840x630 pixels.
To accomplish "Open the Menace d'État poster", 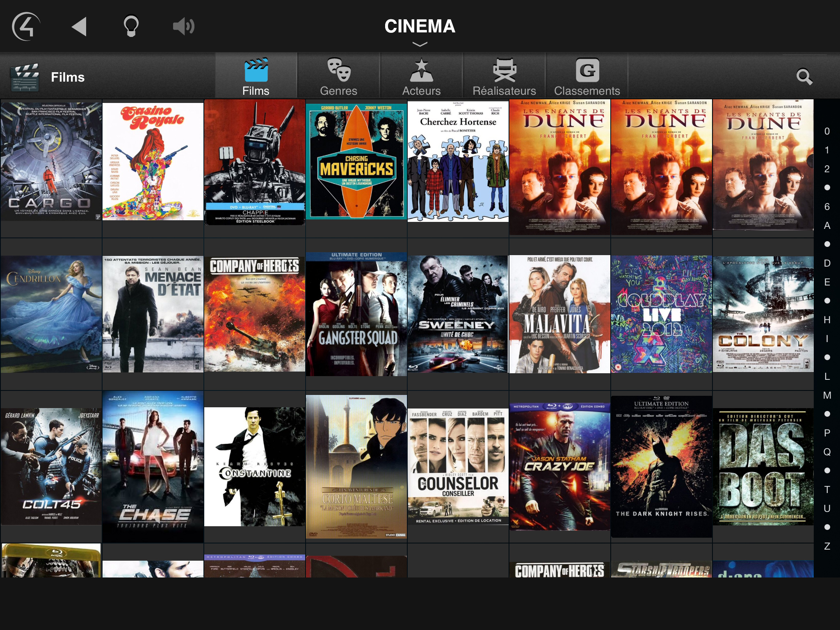I will tap(153, 314).
